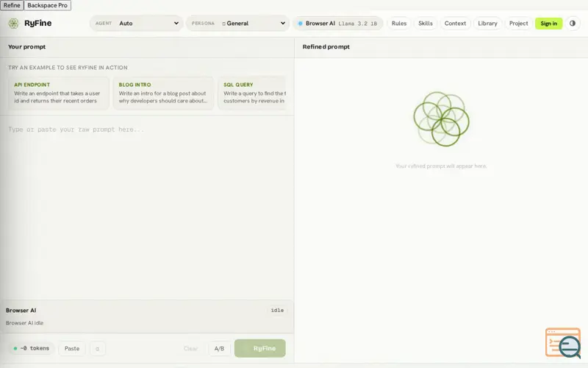Click the 'Browser AI idle' status line

tap(24, 323)
